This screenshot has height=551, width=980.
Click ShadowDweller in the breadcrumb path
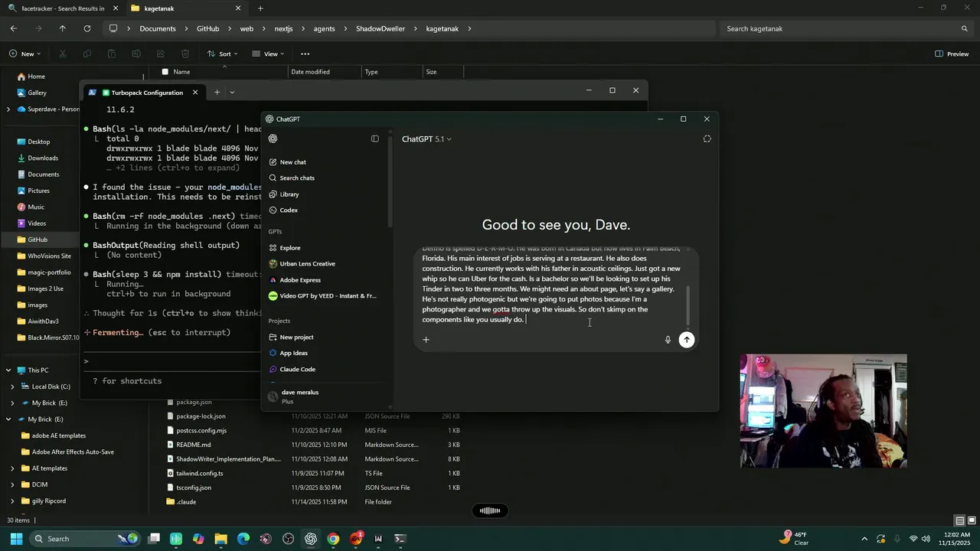pos(380,29)
